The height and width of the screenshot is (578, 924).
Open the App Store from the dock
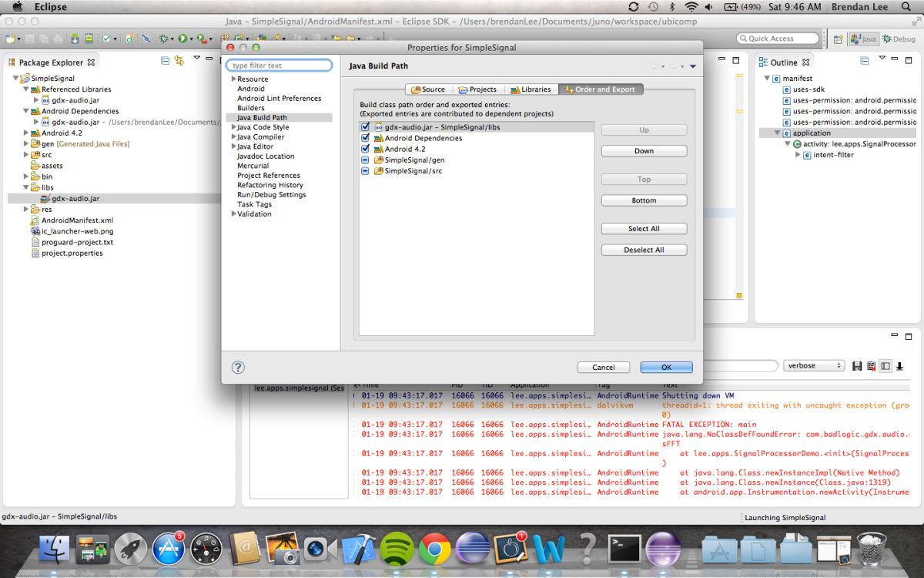pyautogui.click(x=169, y=549)
